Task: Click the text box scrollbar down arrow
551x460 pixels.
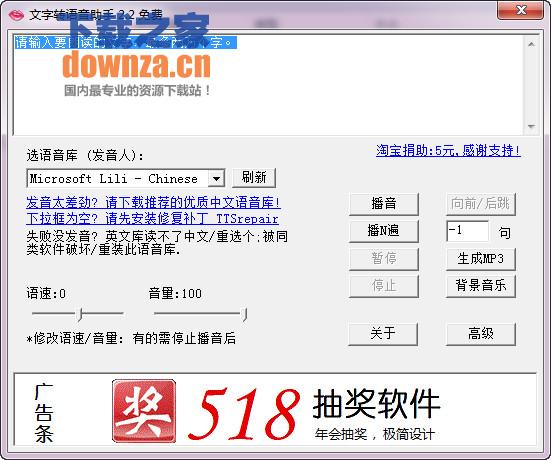Action: point(531,126)
